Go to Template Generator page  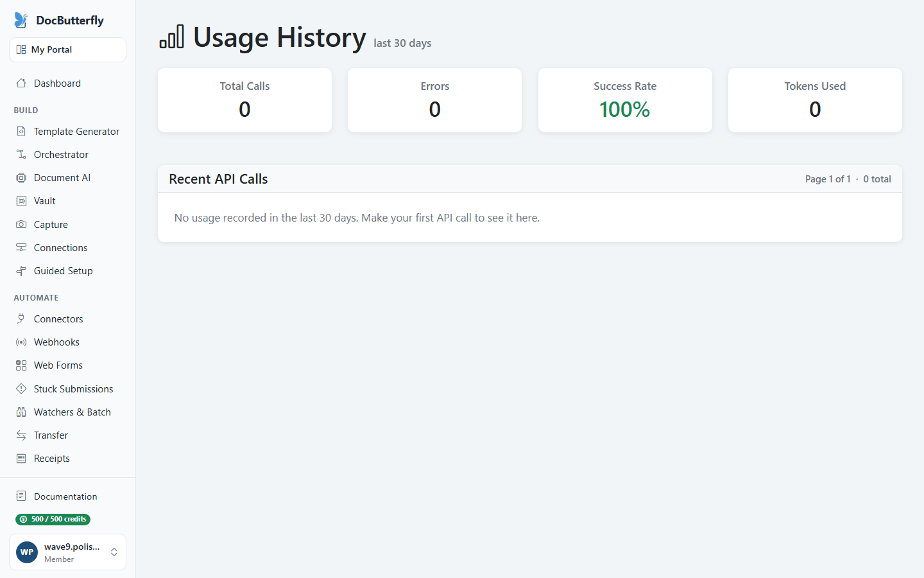coord(67,132)
